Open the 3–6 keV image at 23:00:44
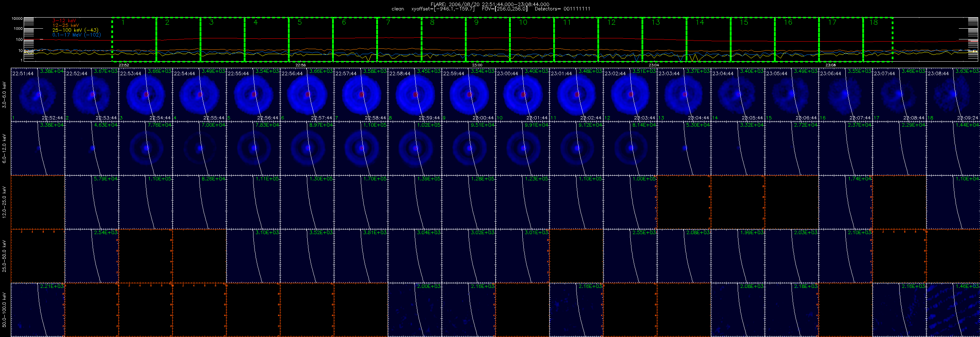The image size is (980, 337). pos(522,95)
